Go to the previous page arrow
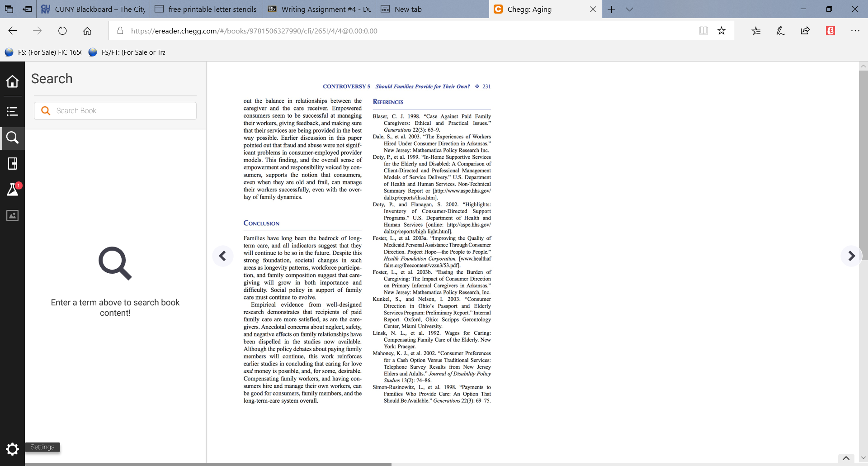This screenshot has height=466, width=868. [x=222, y=256]
